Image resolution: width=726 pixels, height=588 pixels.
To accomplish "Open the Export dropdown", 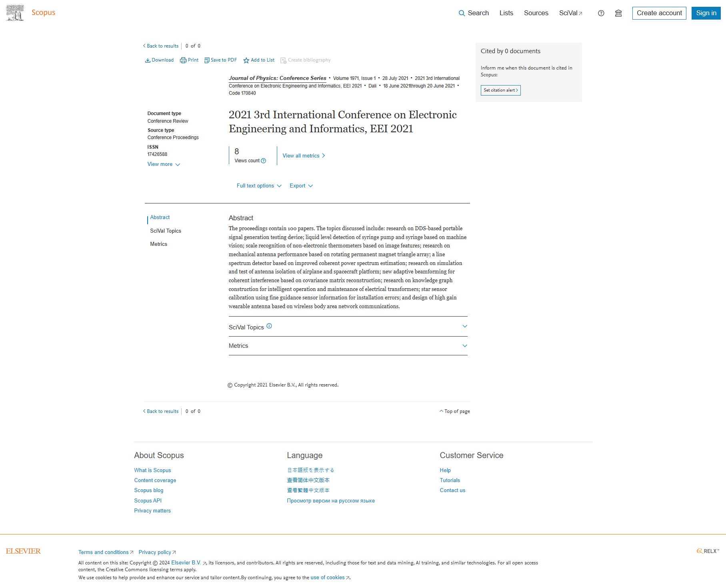I will tap(301, 186).
